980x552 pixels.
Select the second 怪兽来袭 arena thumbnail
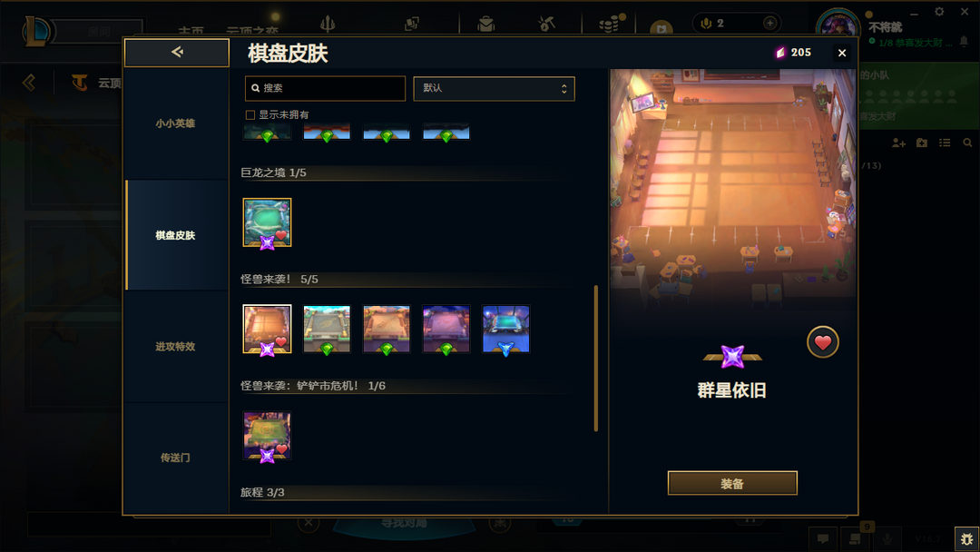(327, 330)
